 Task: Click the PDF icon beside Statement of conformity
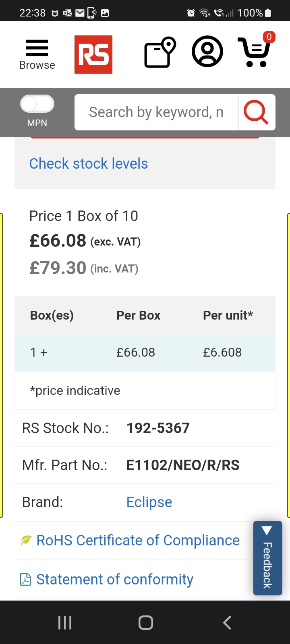click(x=25, y=580)
